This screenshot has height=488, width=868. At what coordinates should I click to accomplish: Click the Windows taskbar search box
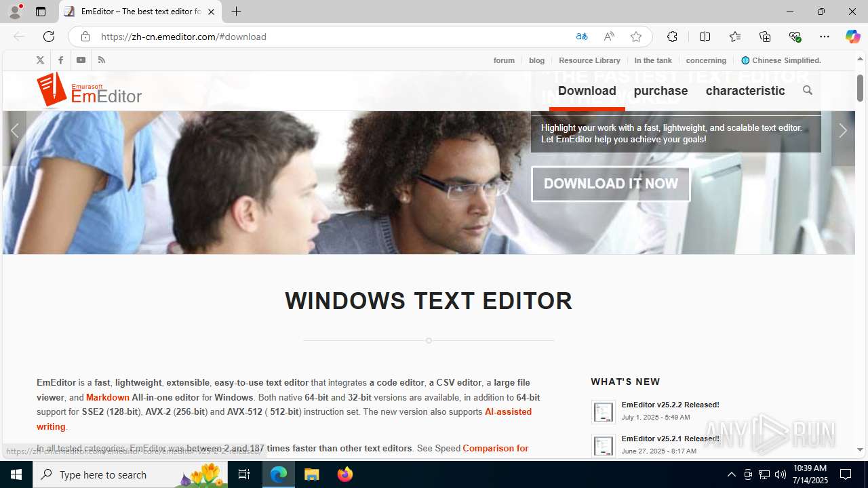pos(130,474)
